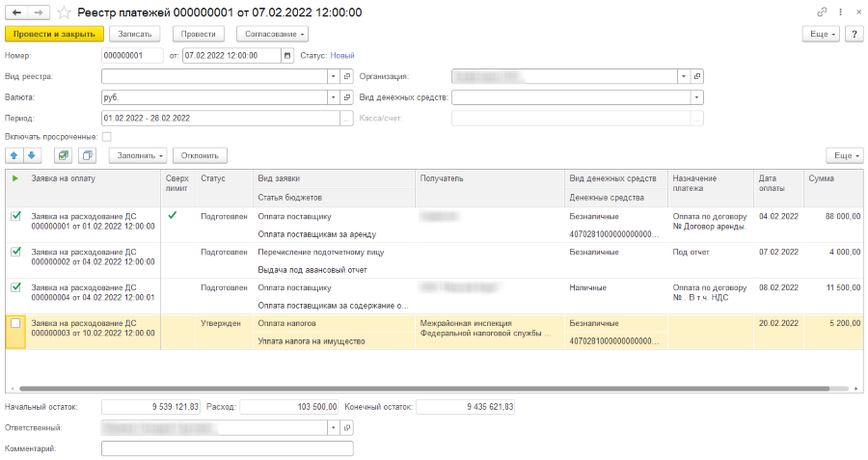
Task: Open help with the question mark button
Action: point(854,35)
